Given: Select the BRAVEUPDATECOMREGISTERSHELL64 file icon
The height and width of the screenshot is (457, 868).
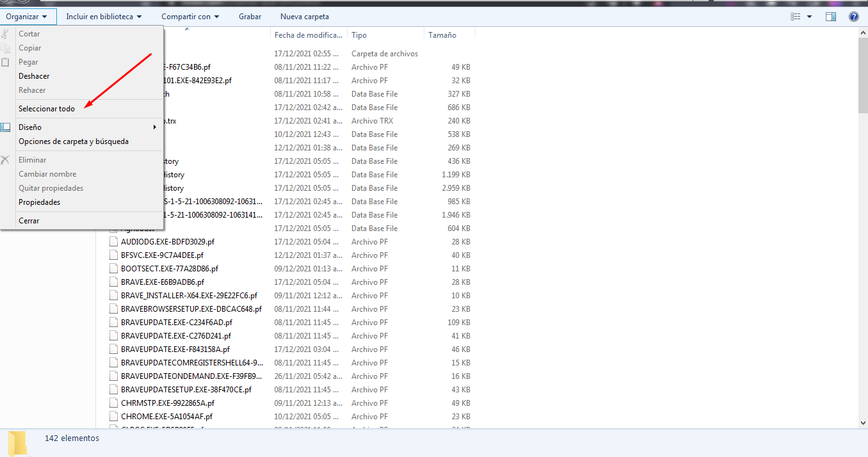Looking at the screenshot, I should point(114,363).
